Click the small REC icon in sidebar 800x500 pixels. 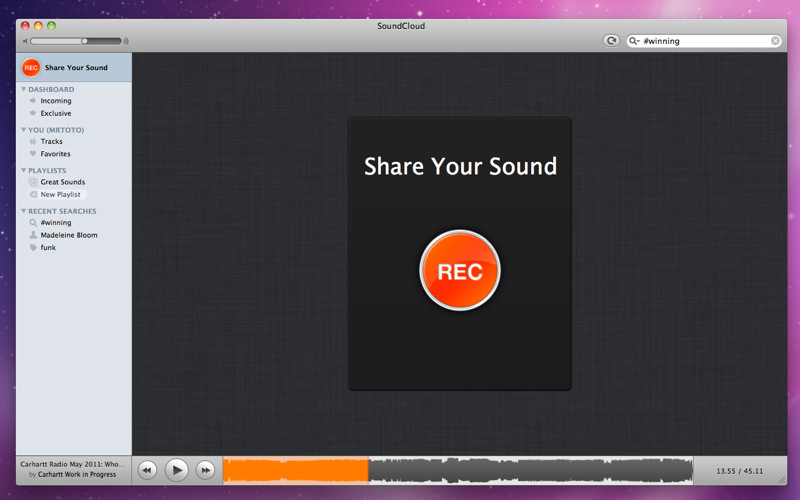(x=31, y=68)
